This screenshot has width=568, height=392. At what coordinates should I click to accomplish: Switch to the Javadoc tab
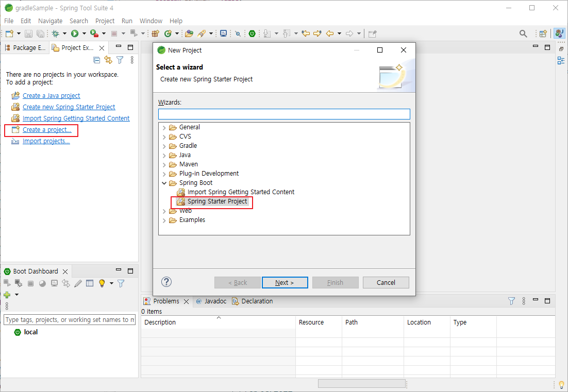[211, 301]
